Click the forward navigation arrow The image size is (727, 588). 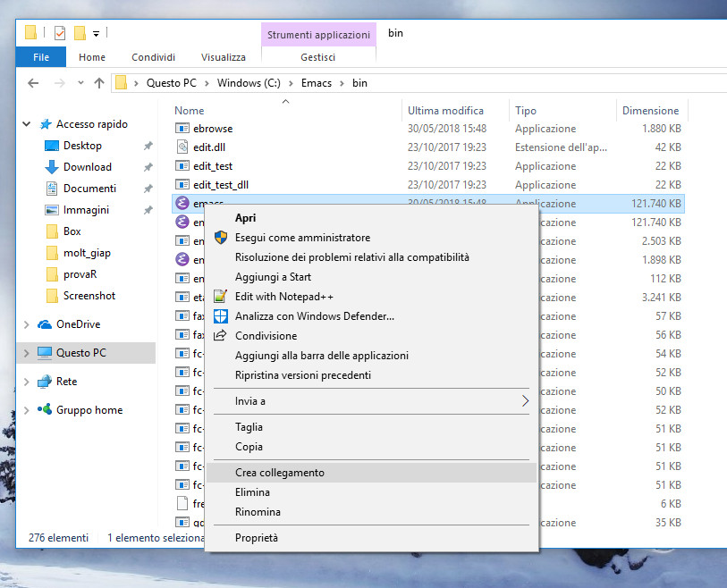[x=59, y=83]
